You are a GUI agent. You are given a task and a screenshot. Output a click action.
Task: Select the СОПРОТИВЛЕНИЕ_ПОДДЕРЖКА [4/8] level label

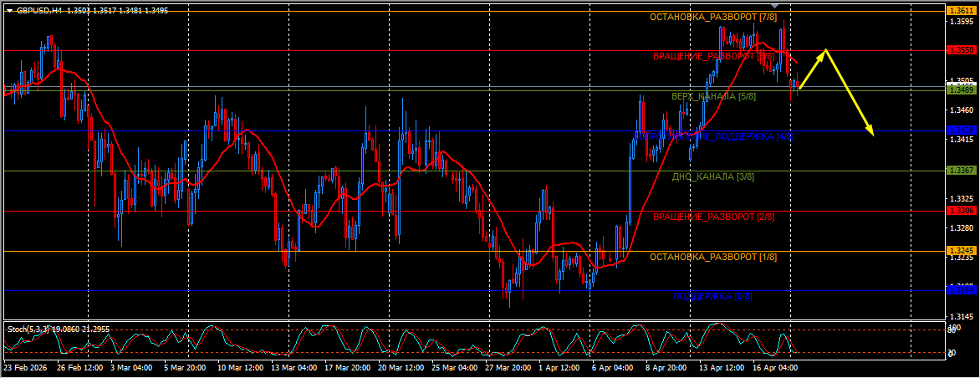(714, 136)
